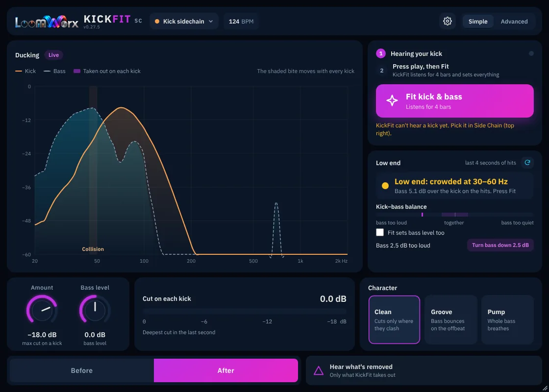Click the Kick legend label
549x392 pixels.
pos(30,71)
